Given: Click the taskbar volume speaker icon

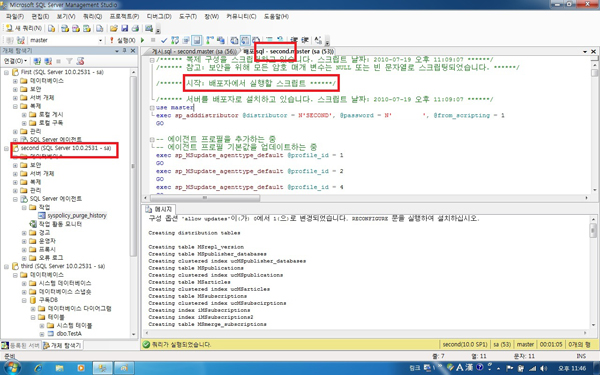Looking at the screenshot, I should tap(543, 368).
